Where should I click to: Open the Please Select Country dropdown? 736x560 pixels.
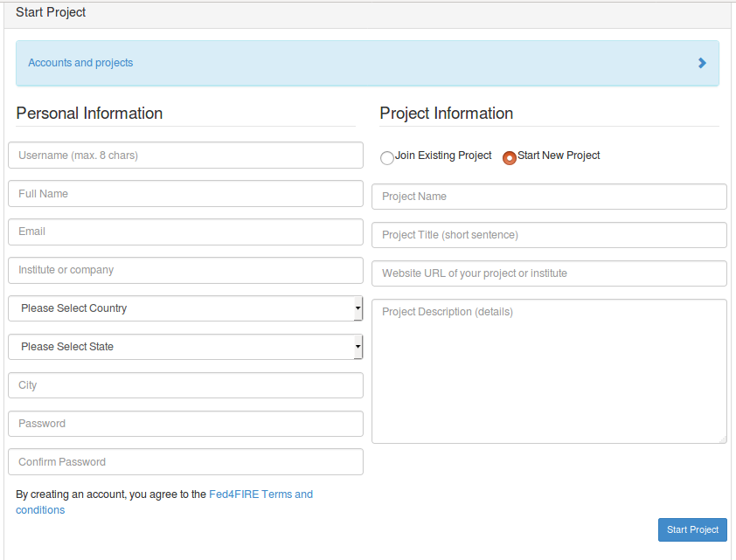tap(185, 308)
